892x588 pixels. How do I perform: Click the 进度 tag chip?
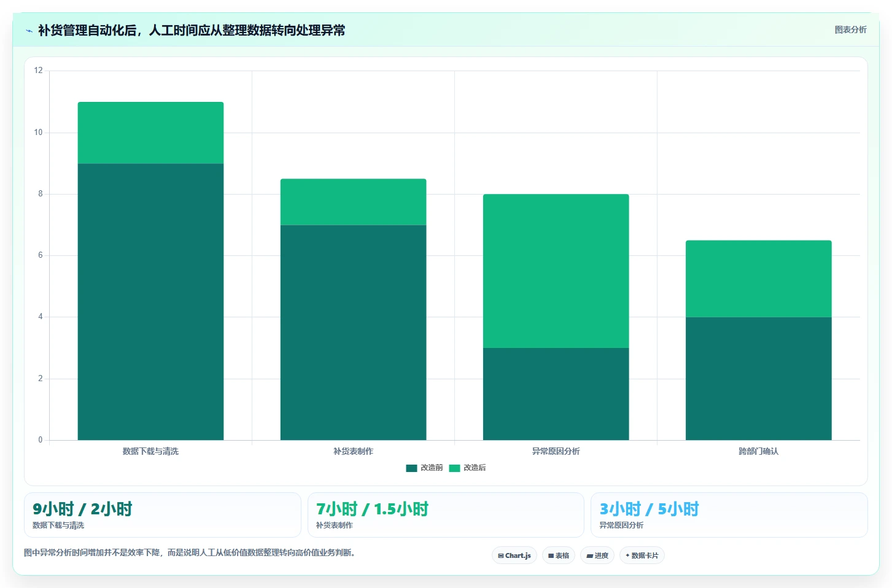pyautogui.click(x=597, y=555)
